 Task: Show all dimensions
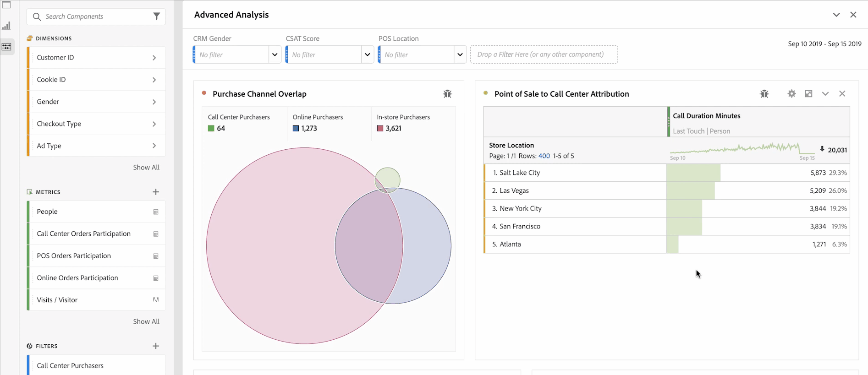(146, 168)
